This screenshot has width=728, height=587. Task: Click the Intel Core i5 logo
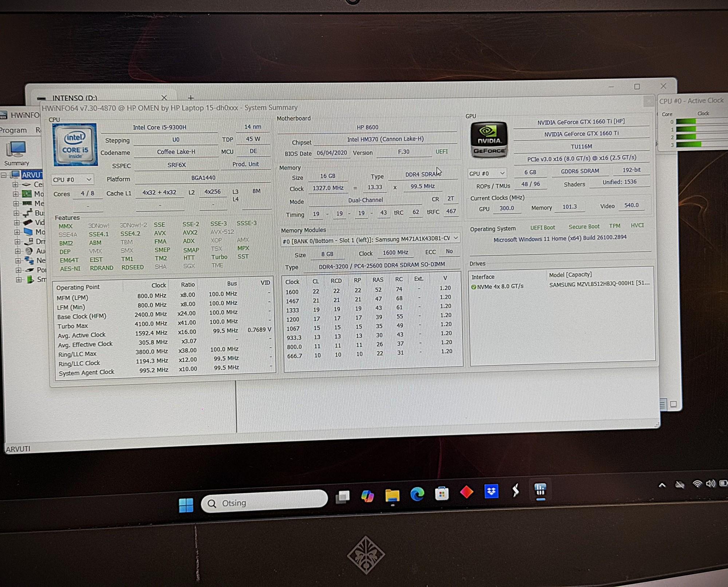pyautogui.click(x=75, y=145)
